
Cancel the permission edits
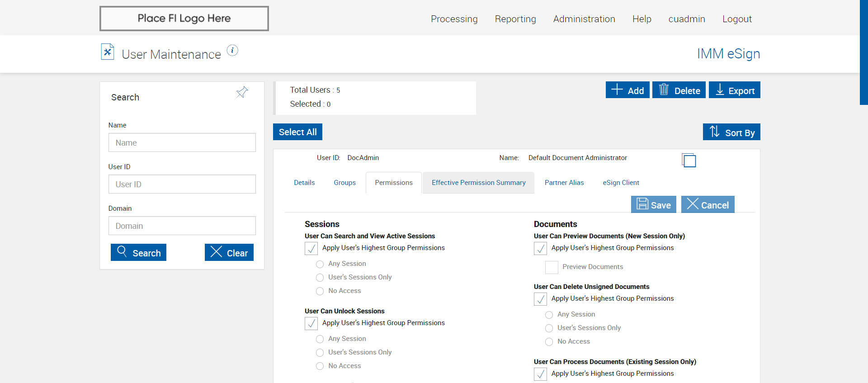click(x=708, y=204)
